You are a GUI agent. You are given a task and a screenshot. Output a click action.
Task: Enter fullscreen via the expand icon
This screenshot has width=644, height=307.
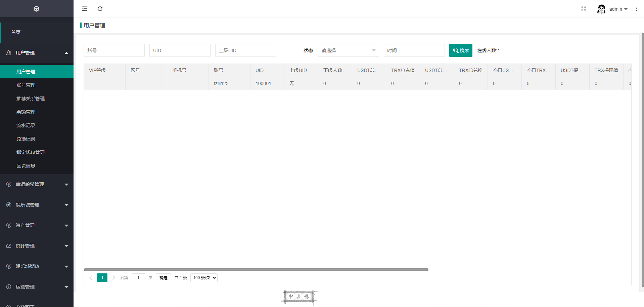(583, 9)
